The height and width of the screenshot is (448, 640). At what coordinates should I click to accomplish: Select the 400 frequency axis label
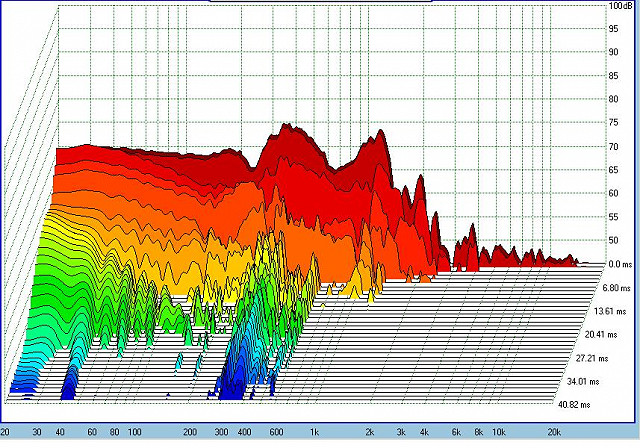tap(244, 432)
